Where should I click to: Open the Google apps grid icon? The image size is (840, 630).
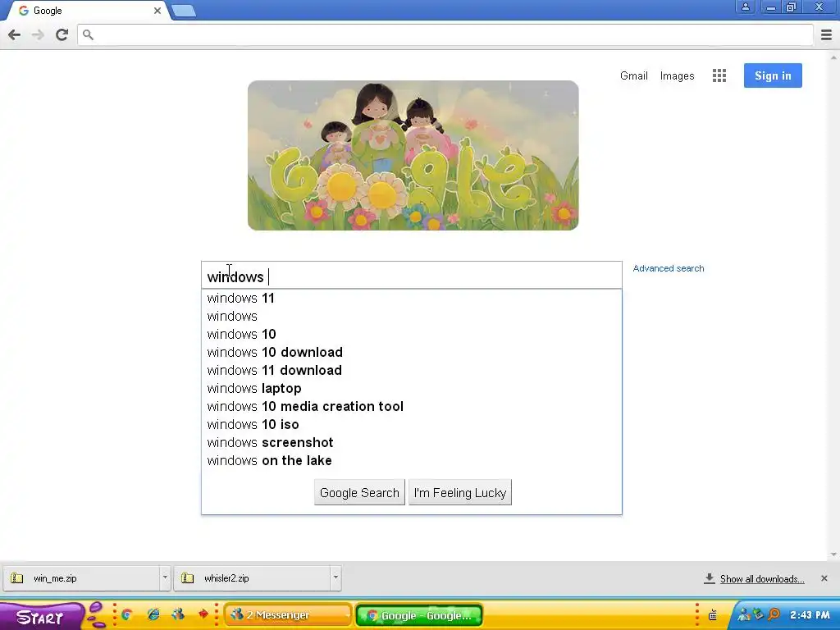click(719, 75)
